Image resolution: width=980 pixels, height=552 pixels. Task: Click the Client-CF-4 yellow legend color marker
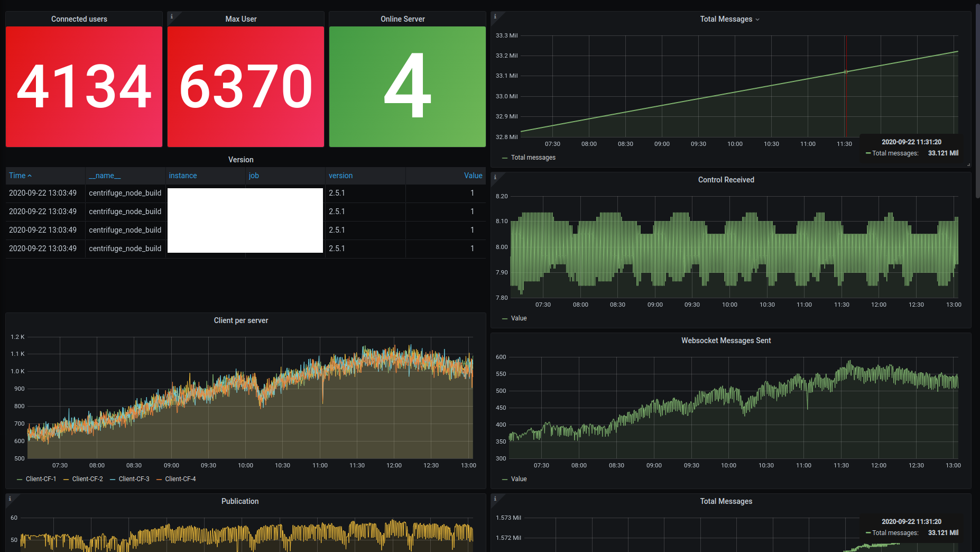(x=160, y=479)
